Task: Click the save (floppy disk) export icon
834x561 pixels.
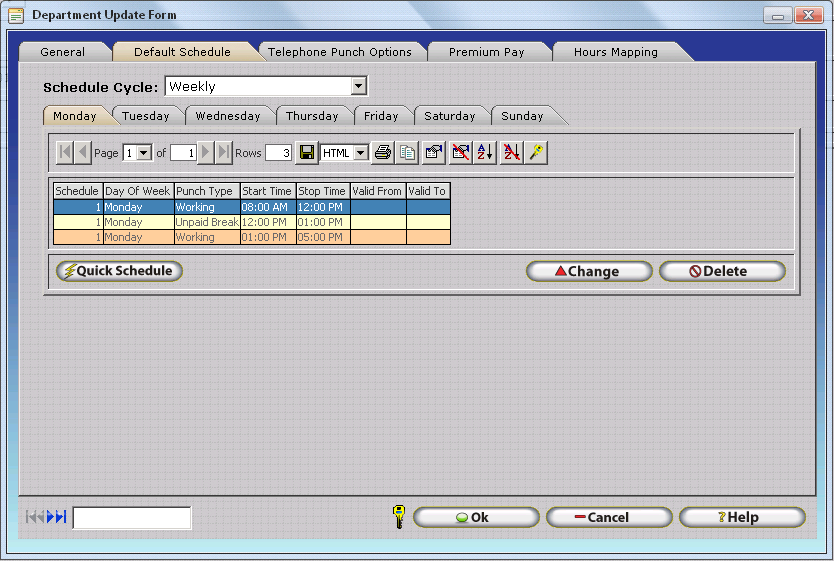Action: pyautogui.click(x=307, y=153)
